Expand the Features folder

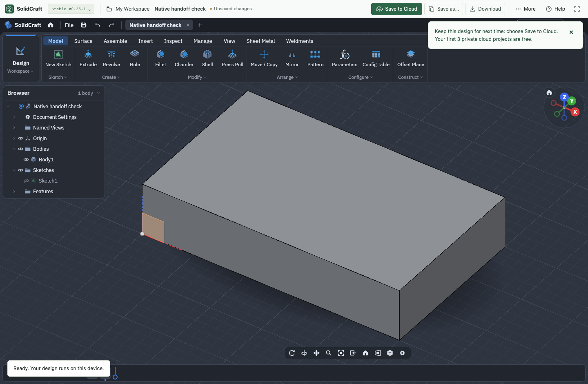[x=14, y=192]
